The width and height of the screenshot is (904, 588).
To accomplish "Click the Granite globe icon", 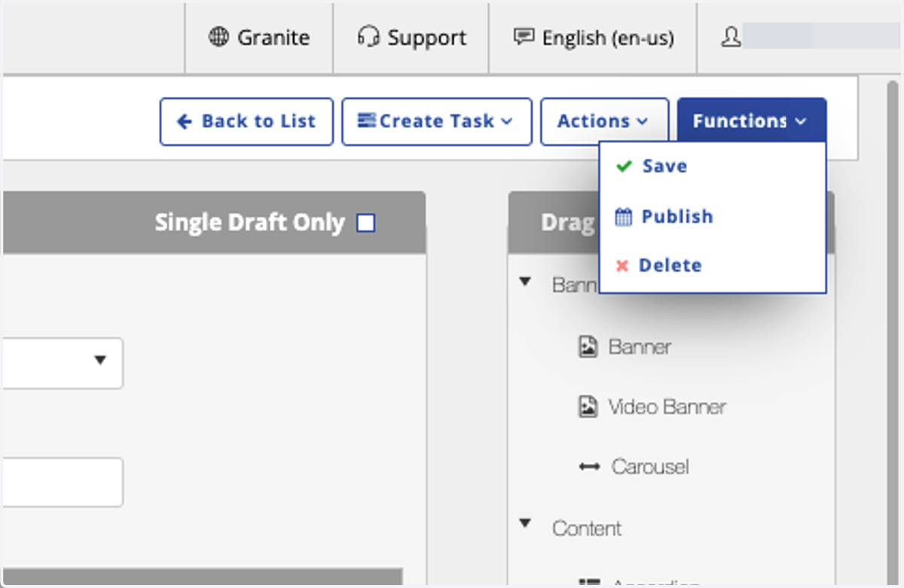I will (x=218, y=37).
